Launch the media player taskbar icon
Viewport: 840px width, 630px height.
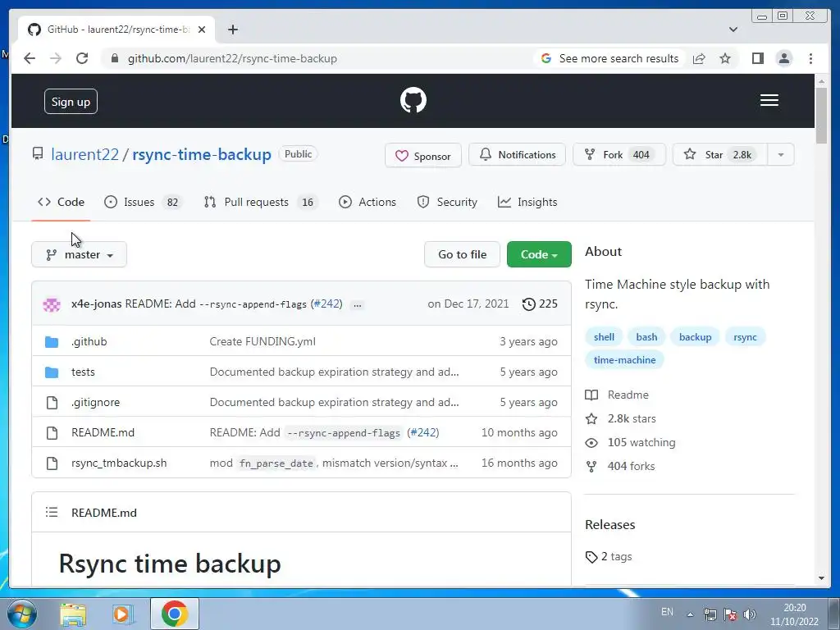pos(123,614)
